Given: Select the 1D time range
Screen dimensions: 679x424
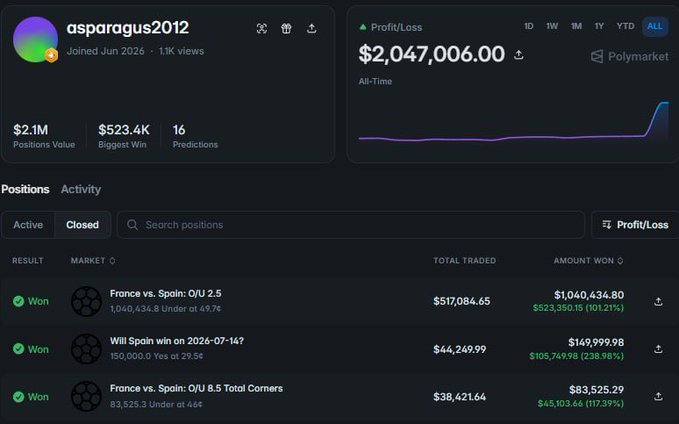Looking at the screenshot, I should click(529, 26).
